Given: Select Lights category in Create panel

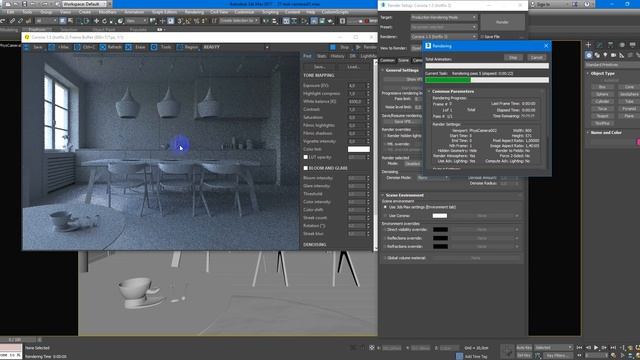Looking at the screenshot, I should pyautogui.click(x=605, y=55).
